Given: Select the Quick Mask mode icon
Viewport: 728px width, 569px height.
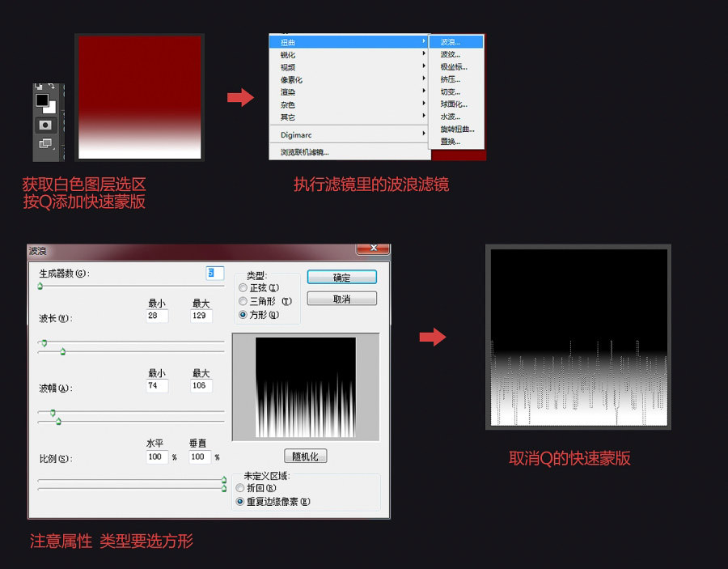Looking at the screenshot, I should [45, 125].
